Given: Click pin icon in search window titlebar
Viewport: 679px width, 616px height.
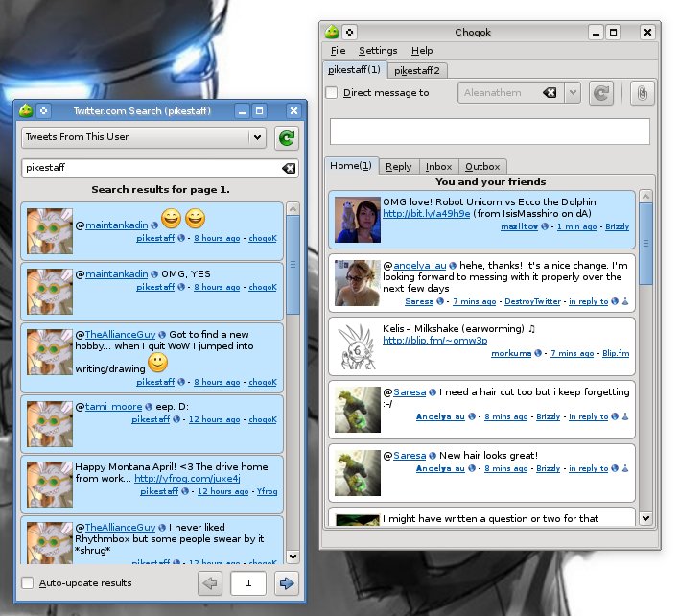Looking at the screenshot, I should tap(44, 111).
